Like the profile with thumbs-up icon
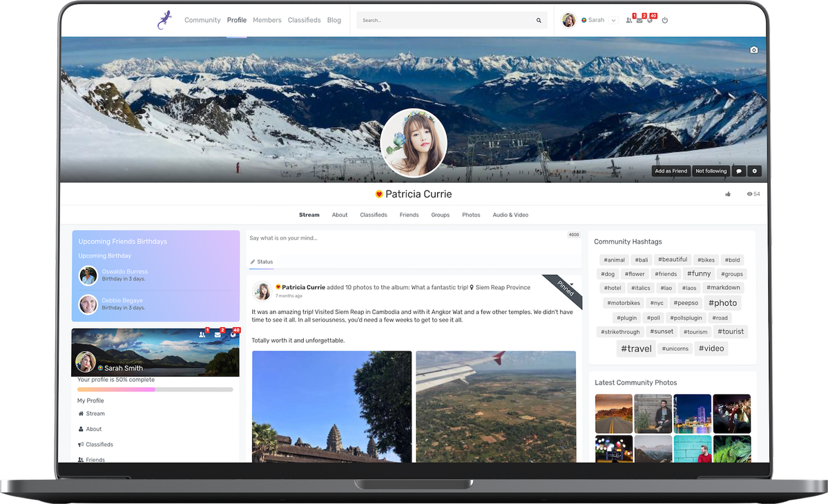Screen dimensions: 828x504 (x=728, y=194)
